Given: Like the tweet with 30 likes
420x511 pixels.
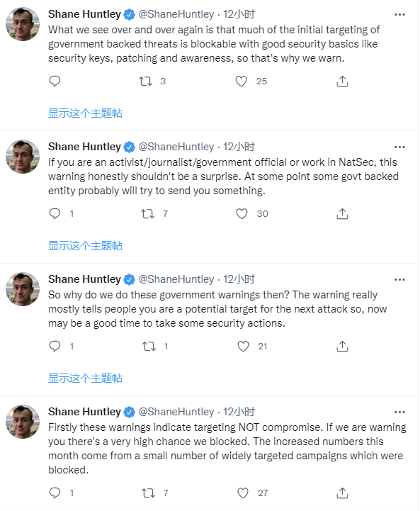Looking at the screenshot, I should pos(242,214).
